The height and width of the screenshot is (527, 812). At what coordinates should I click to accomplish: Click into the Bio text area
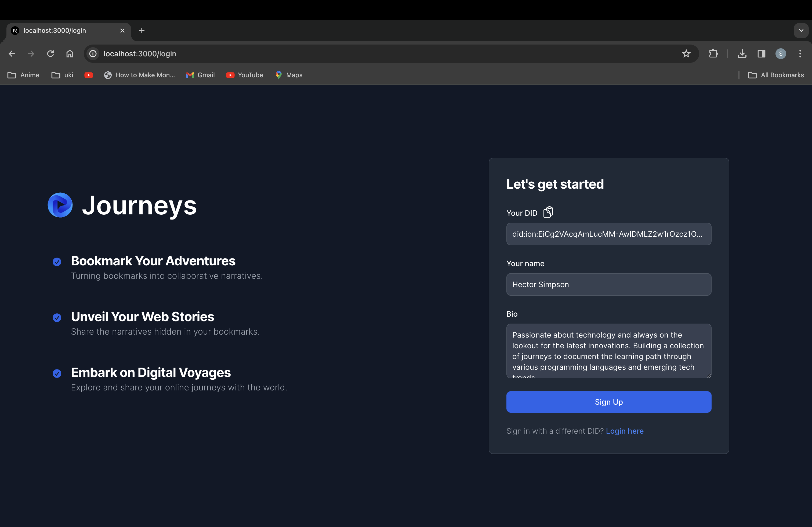608,350
